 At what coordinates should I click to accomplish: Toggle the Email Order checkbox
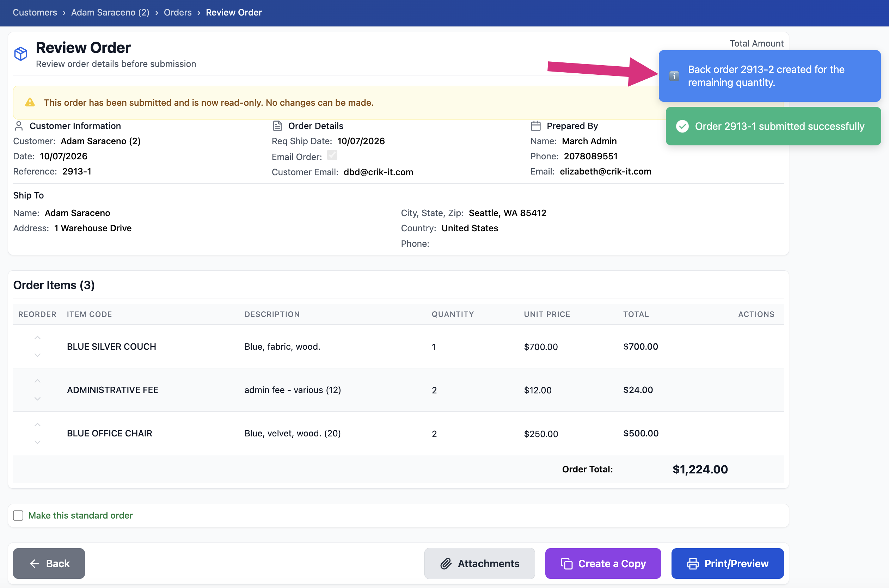pos(332,155)
